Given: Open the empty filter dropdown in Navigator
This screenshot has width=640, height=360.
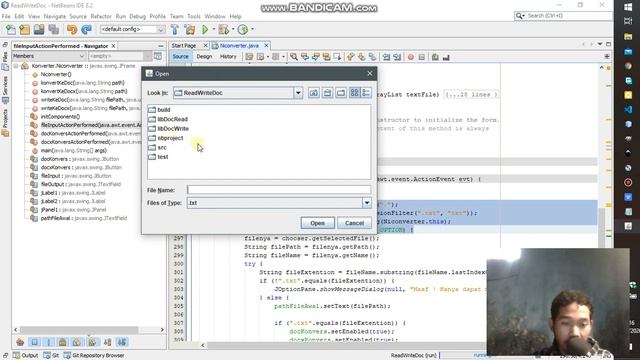Looking at the screenshot, I should [147, 56].
